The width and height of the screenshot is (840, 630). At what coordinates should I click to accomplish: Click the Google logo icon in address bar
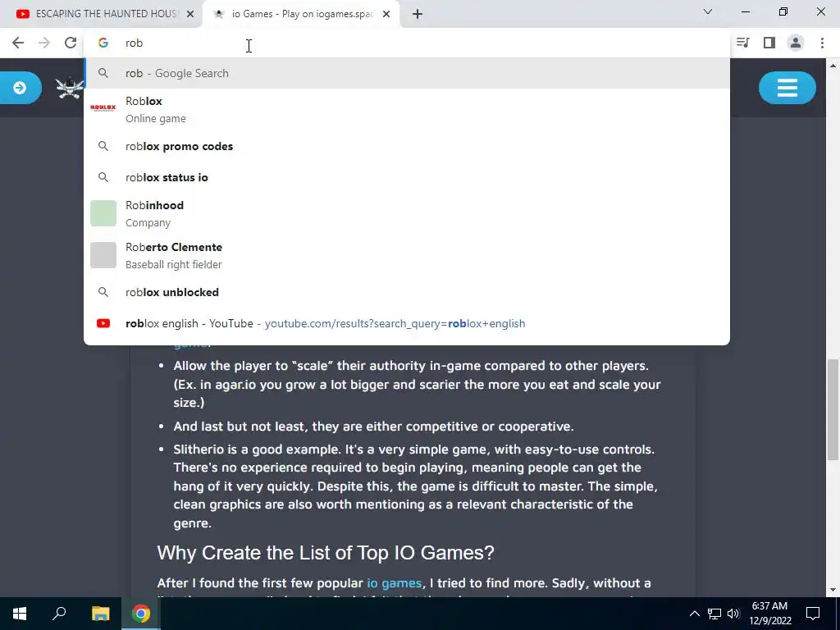point(103,43)
